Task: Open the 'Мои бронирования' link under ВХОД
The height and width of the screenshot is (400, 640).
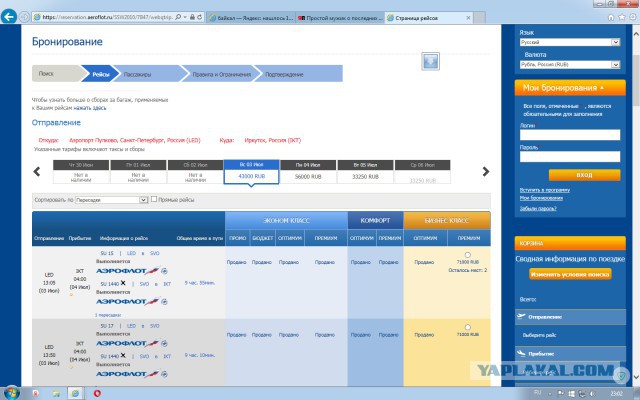Action: 541,198
